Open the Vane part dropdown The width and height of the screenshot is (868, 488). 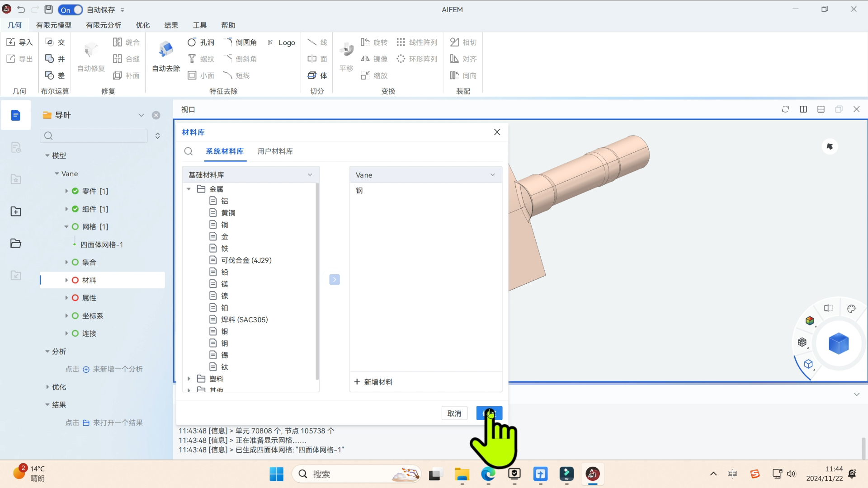point(425,175)
